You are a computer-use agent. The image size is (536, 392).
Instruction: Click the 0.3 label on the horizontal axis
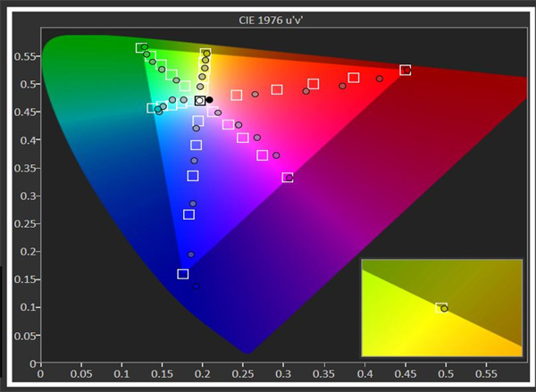[x=283, y=373]
